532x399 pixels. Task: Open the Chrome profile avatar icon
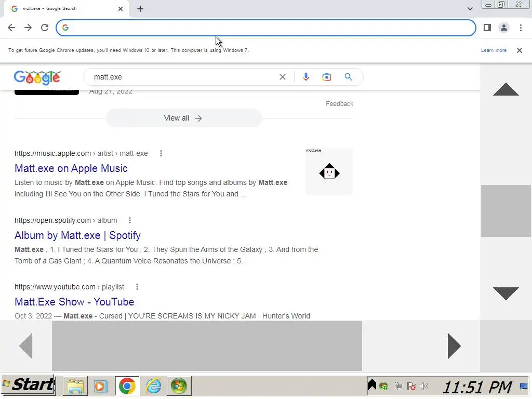[x=504, y=28]
